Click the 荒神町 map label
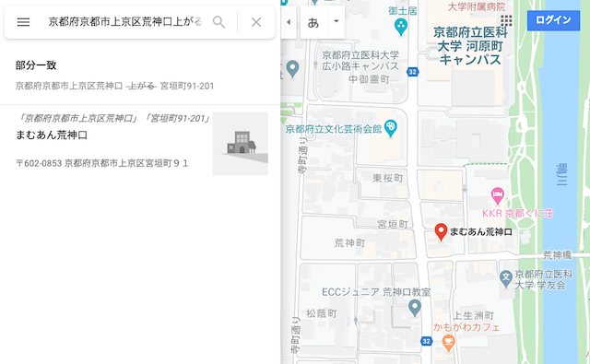Image resolution: width=590 pixels, height=364 pixels. click(349, 243)
